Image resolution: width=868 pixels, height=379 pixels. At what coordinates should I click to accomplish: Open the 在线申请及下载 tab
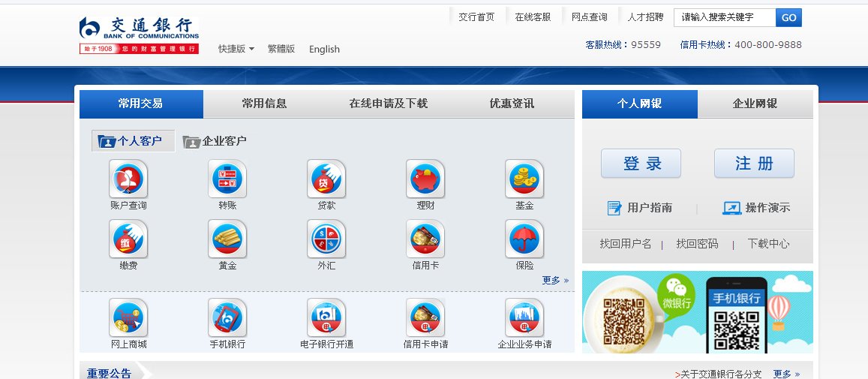389,104
